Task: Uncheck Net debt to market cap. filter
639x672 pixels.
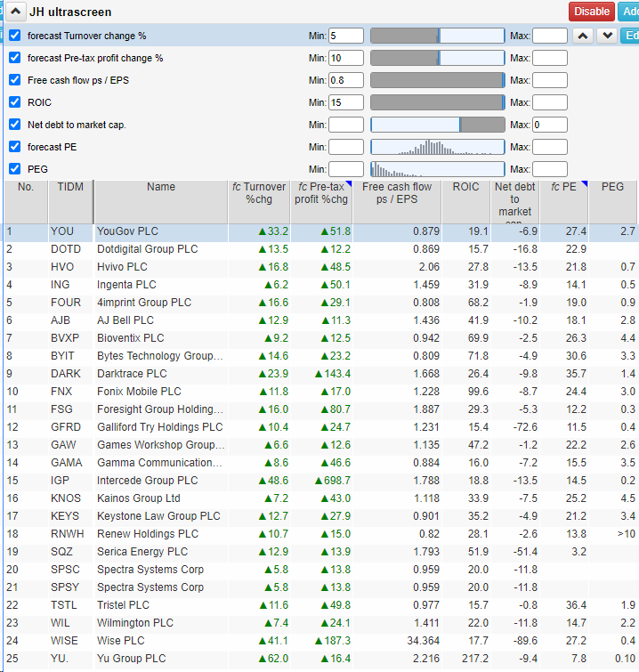Action: pos(15,125)
